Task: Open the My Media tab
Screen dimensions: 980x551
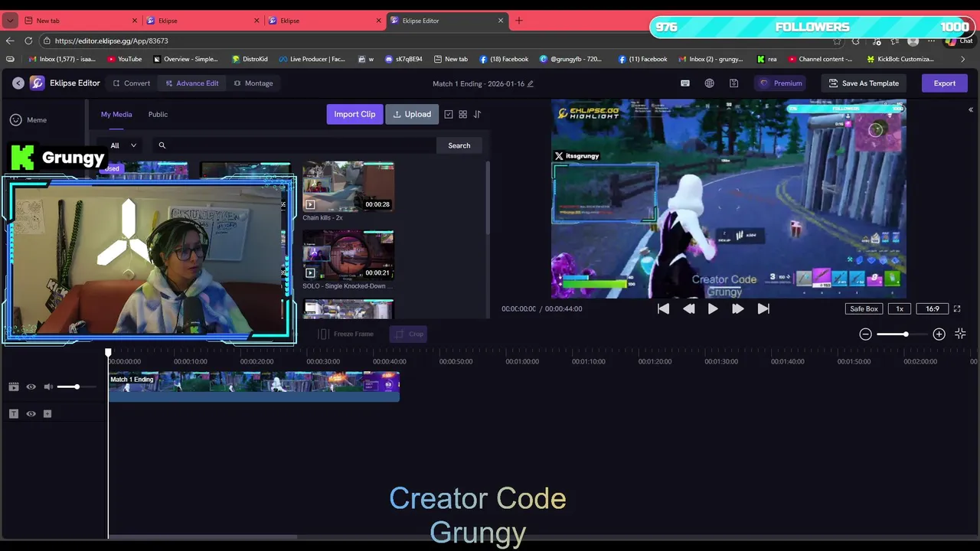Action: click(116, 114)
